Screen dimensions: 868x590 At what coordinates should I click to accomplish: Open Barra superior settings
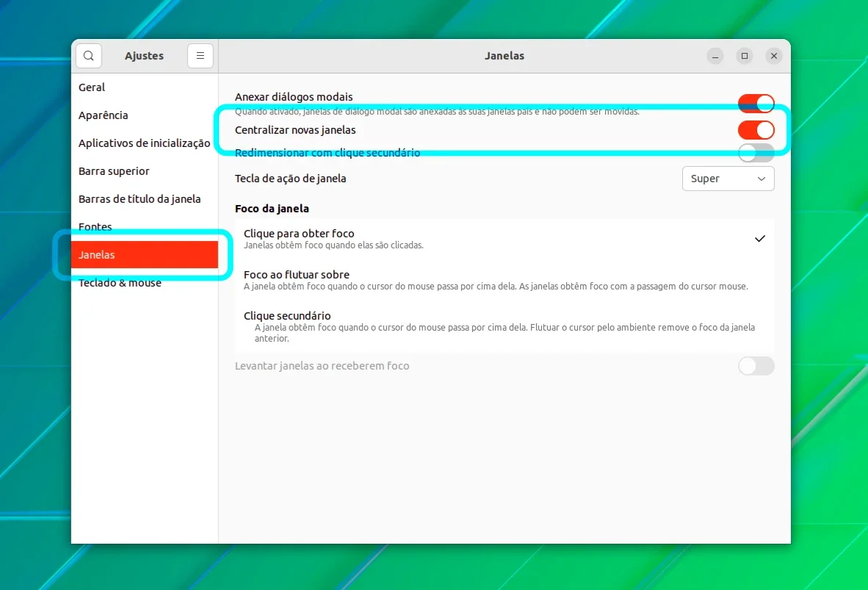(145, 171)
